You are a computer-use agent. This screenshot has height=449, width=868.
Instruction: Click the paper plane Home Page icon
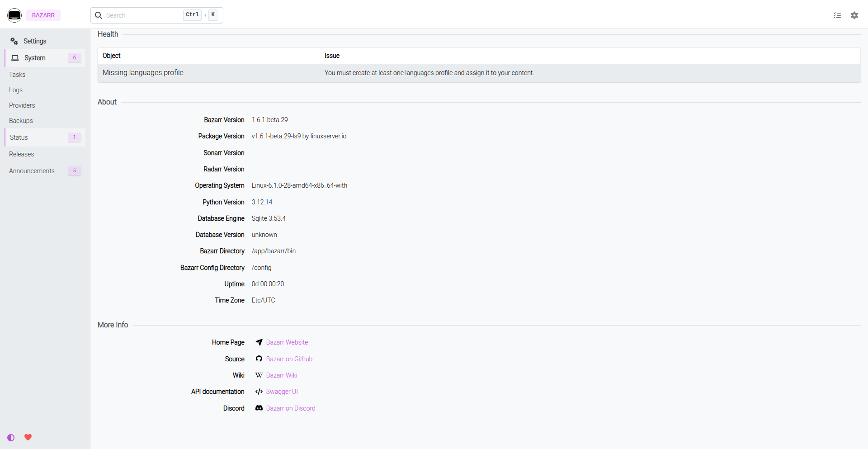click(259, 342)
